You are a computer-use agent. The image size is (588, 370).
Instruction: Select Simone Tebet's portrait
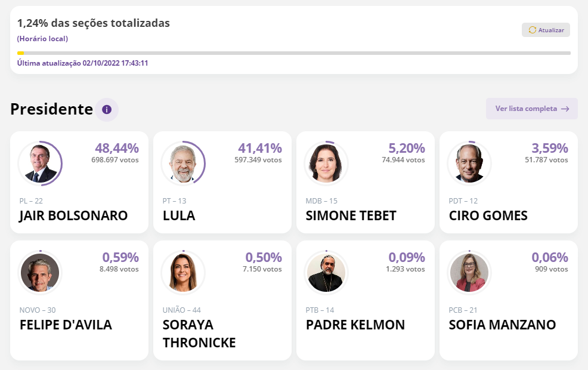[326, 164]
